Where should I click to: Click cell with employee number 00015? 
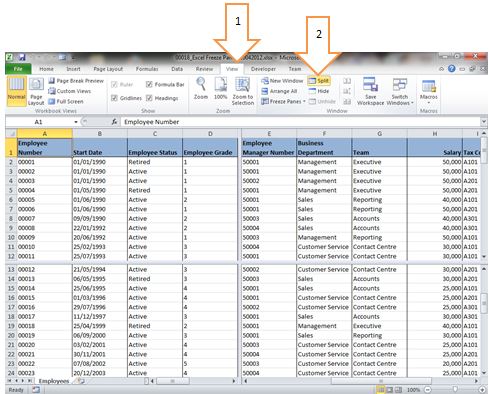coord(45,297)
